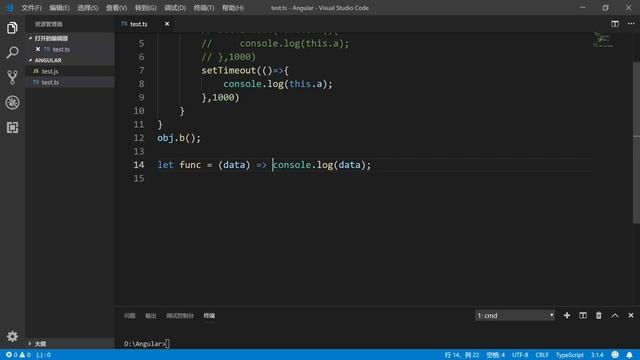Switch to the Debug Console panel tab
This screenshot has width=640, height=360.
tap(180, 316)
